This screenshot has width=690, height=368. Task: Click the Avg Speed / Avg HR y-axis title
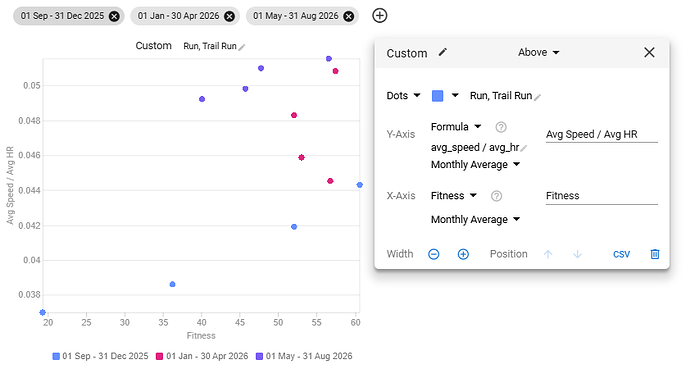click(10, 185)
